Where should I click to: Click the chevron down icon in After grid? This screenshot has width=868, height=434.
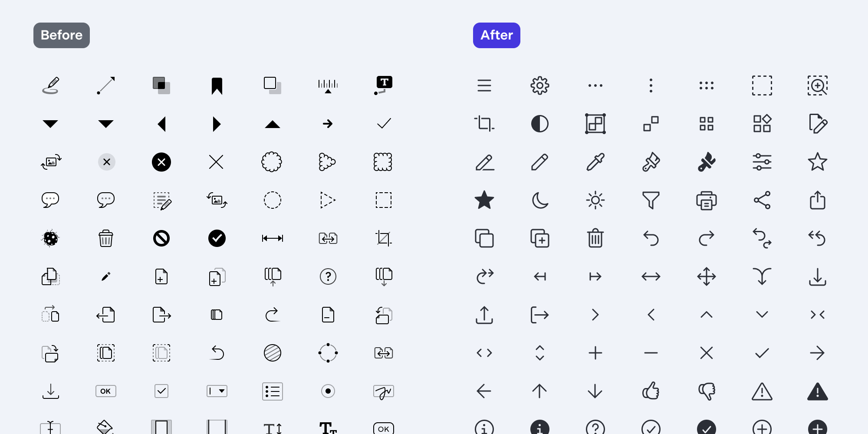pyautogui.click(x=762, y=315)
